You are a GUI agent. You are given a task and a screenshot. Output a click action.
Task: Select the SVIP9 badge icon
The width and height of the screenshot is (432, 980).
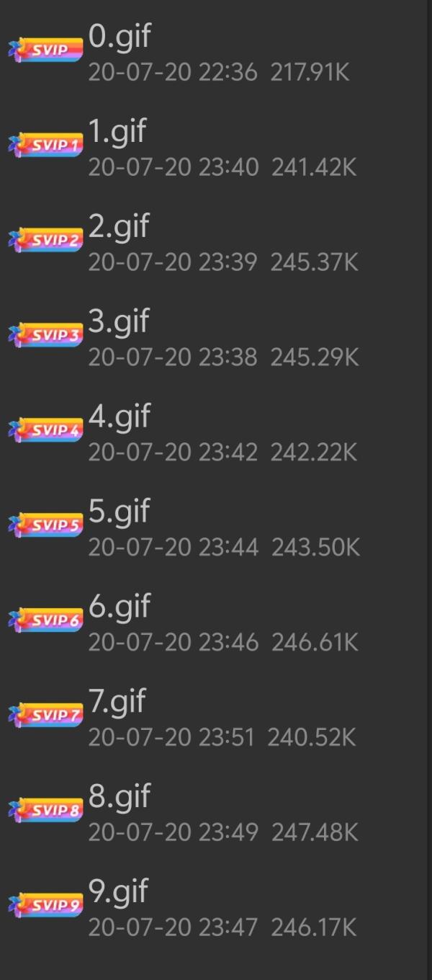pos(46,906)
